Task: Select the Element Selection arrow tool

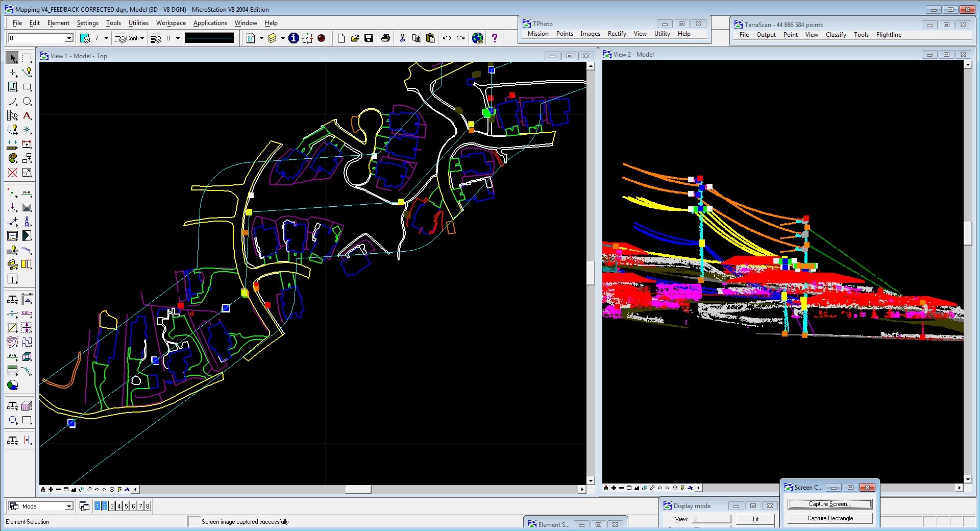Action: coord(13,58)
